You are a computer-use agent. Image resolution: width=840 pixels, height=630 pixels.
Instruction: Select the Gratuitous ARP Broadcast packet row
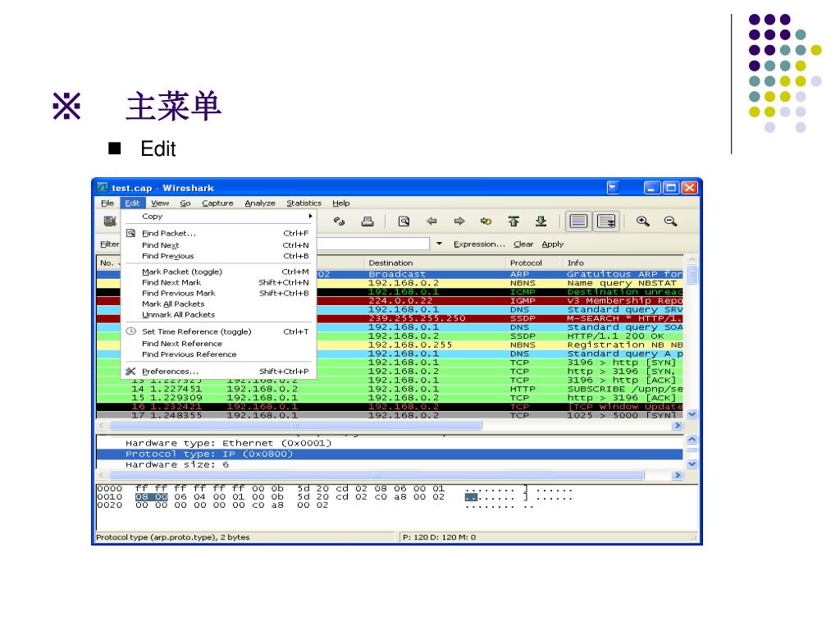pos(500,274)
